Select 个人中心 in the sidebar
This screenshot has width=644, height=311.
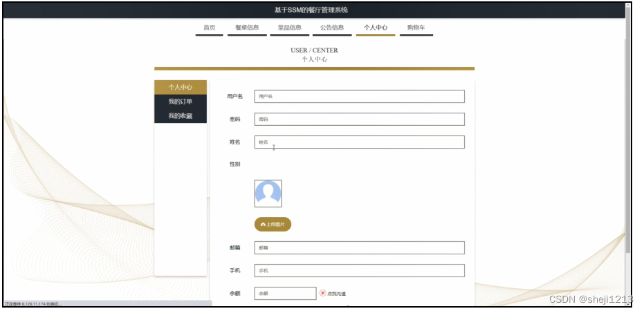coord(181,87)
